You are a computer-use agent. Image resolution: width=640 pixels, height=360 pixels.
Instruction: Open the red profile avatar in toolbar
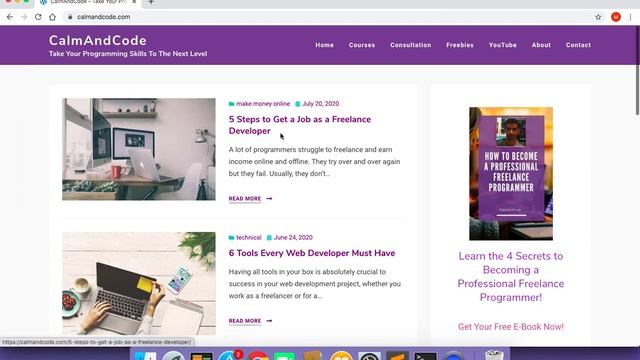pyautogui.click(x=616, y=17)
